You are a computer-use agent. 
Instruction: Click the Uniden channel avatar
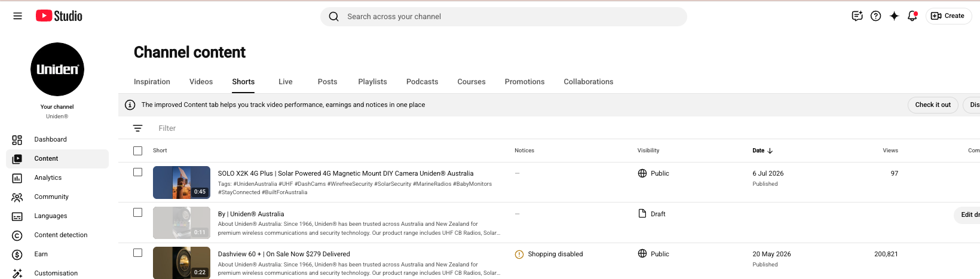point(57,69)
